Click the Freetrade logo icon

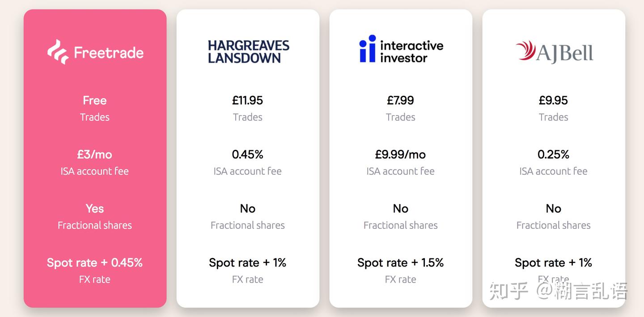[58, 52]
